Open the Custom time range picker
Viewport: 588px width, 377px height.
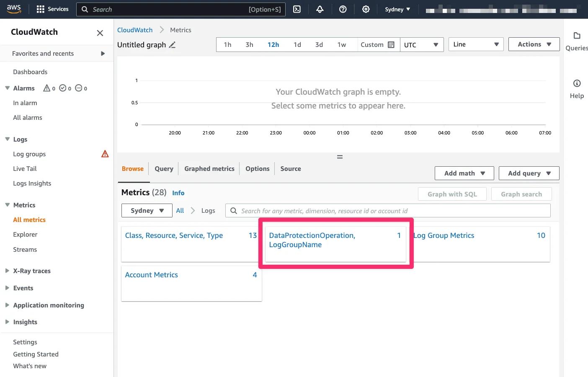click(377, 45)
